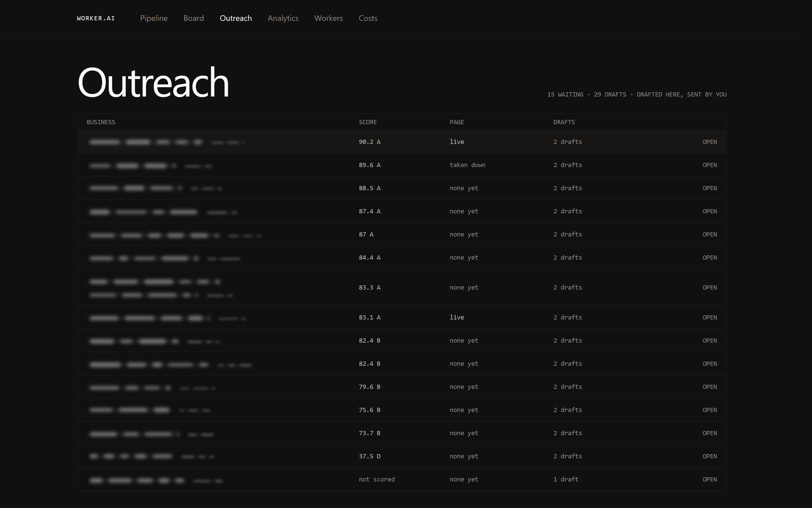Click 'none yet' in the 37.5 D row
The image size is (812, 508).
pos(464,456)
